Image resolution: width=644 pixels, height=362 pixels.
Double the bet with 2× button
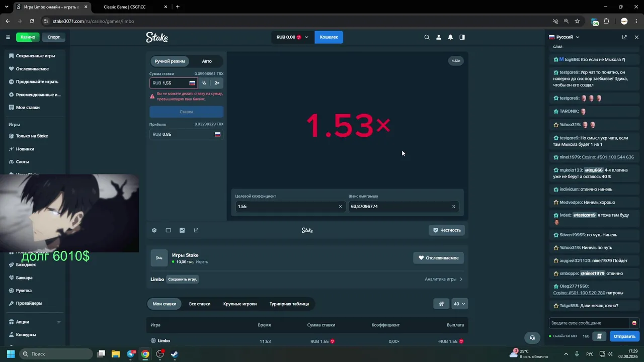coord(217,83)
